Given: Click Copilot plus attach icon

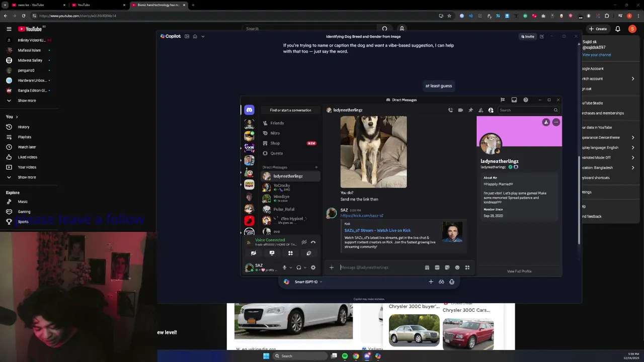Looking at the screenshot, I should point(431,282).
